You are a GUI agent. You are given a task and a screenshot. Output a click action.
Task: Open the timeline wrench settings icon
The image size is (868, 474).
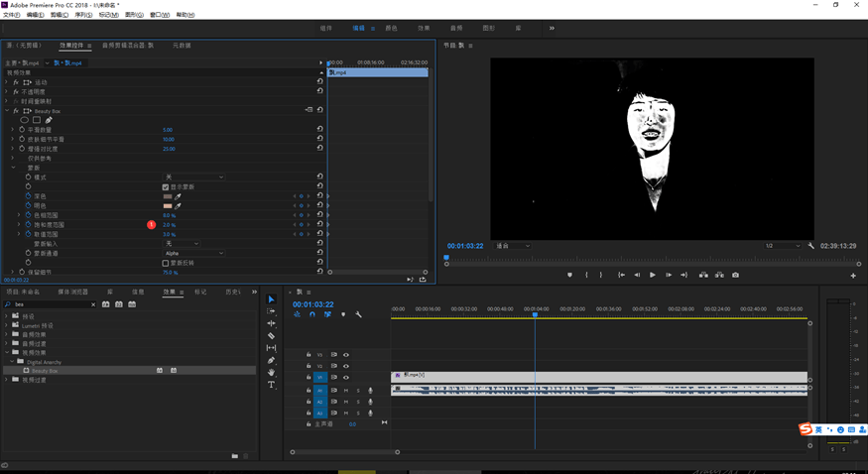tap(358, 314)
